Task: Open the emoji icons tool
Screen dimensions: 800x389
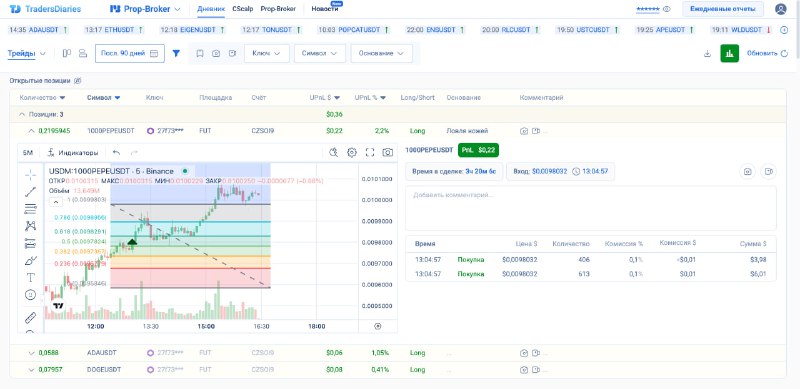Action: coord(30,295)
